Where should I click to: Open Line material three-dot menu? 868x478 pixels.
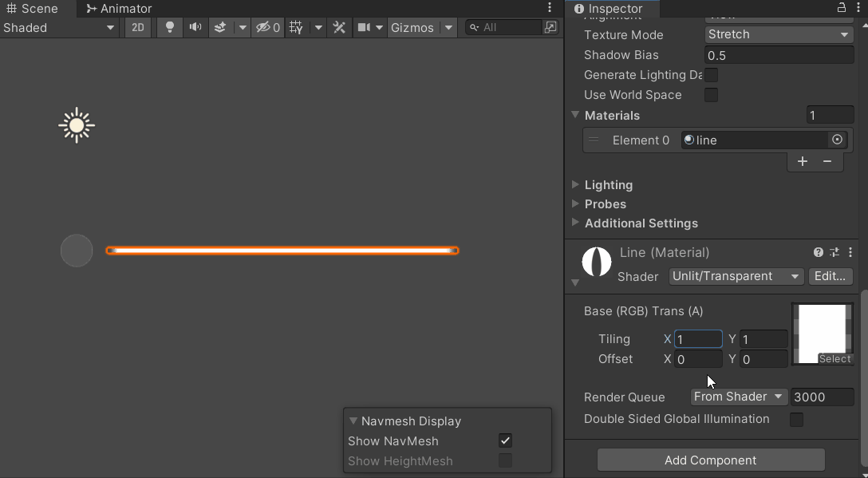click(x=850, y=253)
